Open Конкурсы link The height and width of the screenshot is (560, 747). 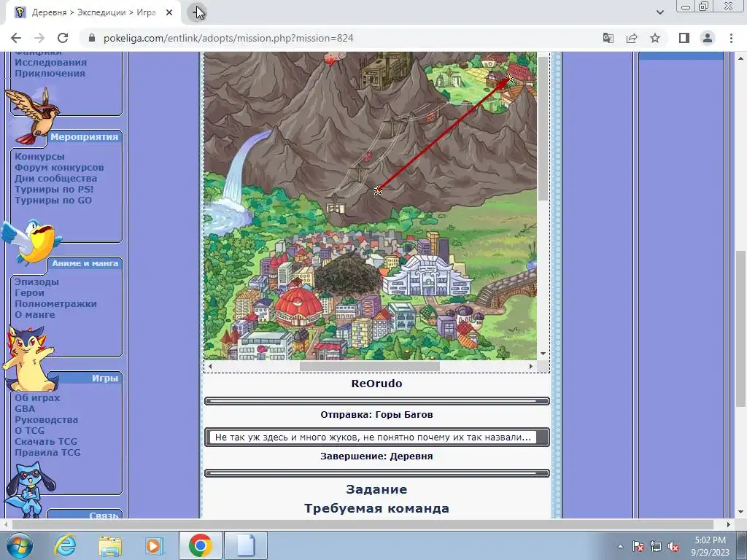coord(39,156)
